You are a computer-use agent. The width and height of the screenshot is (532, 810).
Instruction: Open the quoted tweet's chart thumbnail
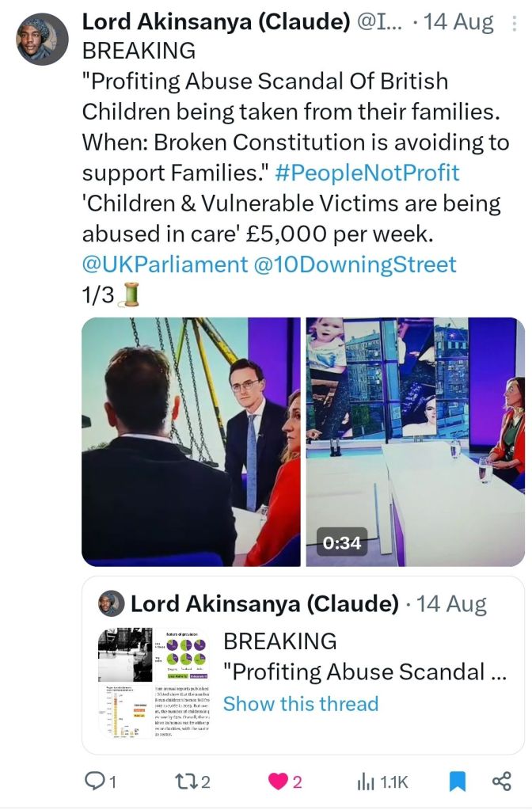pyautogui.click(x=153, y=683)
